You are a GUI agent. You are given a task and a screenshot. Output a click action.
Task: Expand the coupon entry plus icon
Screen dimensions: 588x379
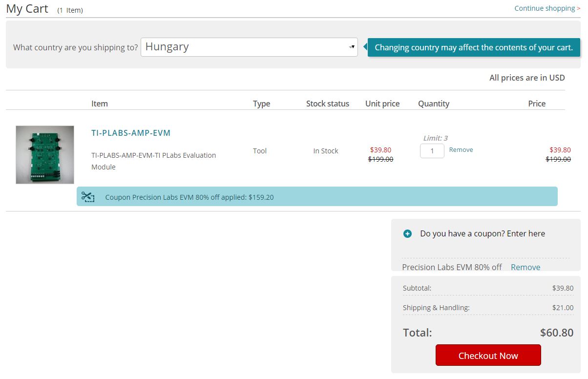407,234
